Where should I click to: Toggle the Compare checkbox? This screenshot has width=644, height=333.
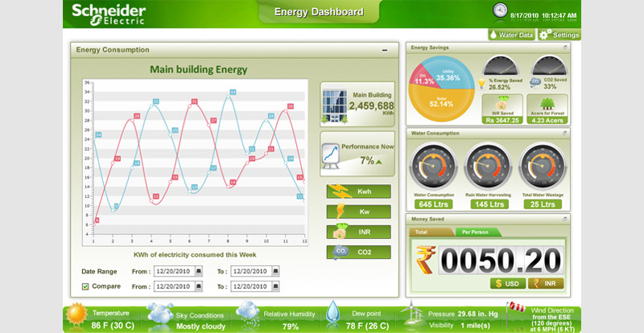coord(86,286)
